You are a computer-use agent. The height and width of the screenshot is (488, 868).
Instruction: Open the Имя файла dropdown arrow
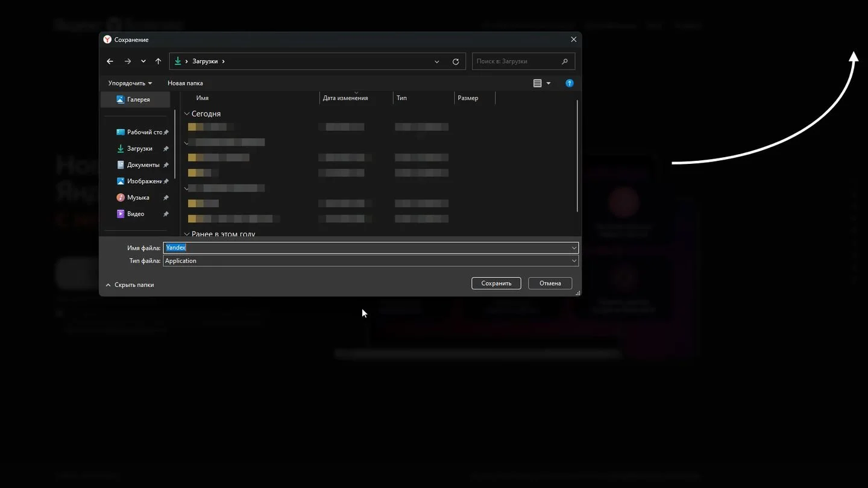pos(574,248)
